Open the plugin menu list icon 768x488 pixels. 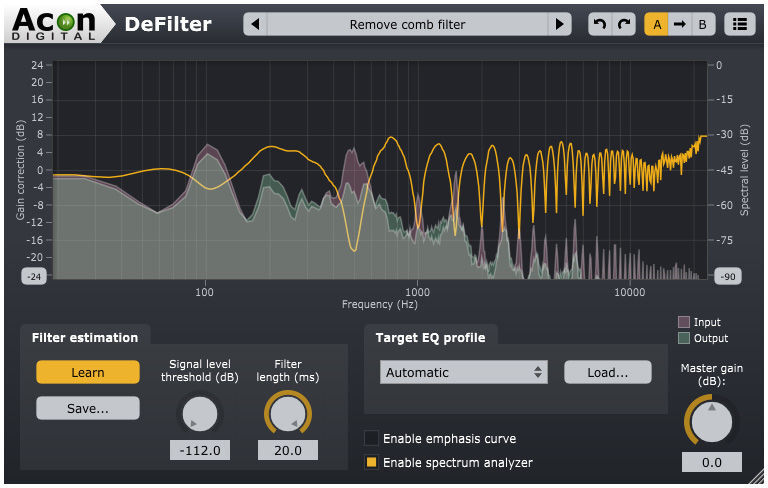pos(740,24)
